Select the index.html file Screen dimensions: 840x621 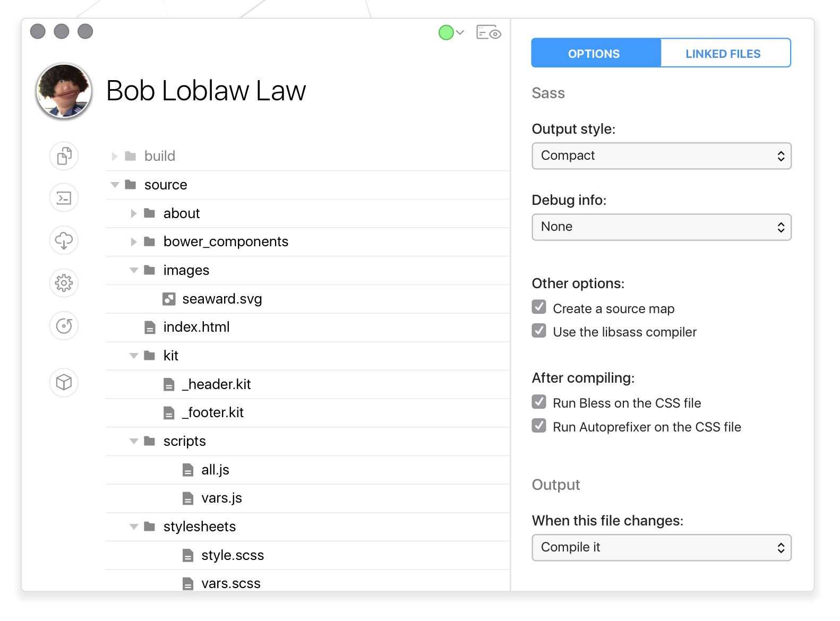pyautogui.click(x=196, y=327)
